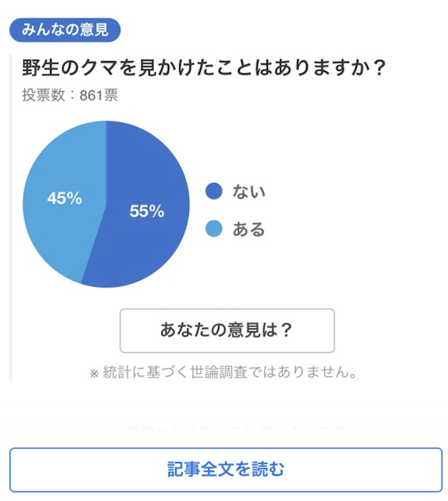This screenshot has width=448, height=501.
Task: Click the ない legend label
Action: click(x=249, y=192)
